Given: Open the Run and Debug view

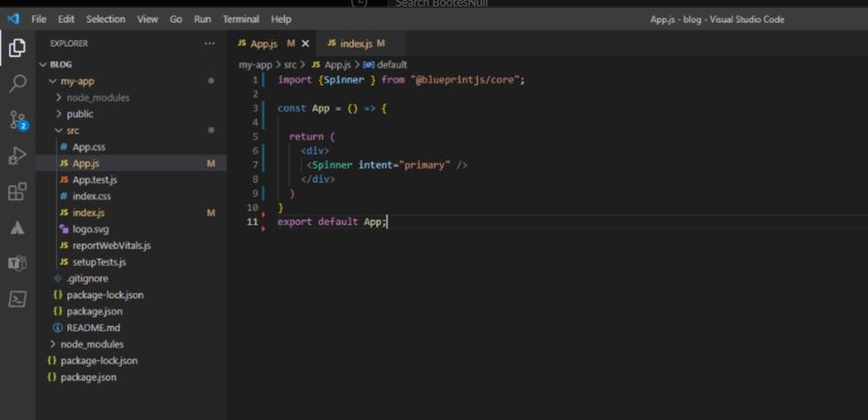Looking at the screenshot, I should click(17, 156).
